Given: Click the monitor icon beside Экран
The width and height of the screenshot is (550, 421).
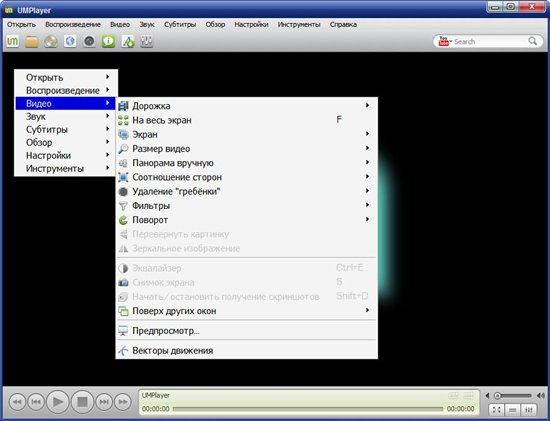Looking at the screenshot, I should pyautogui.click(x=123, y=134).
